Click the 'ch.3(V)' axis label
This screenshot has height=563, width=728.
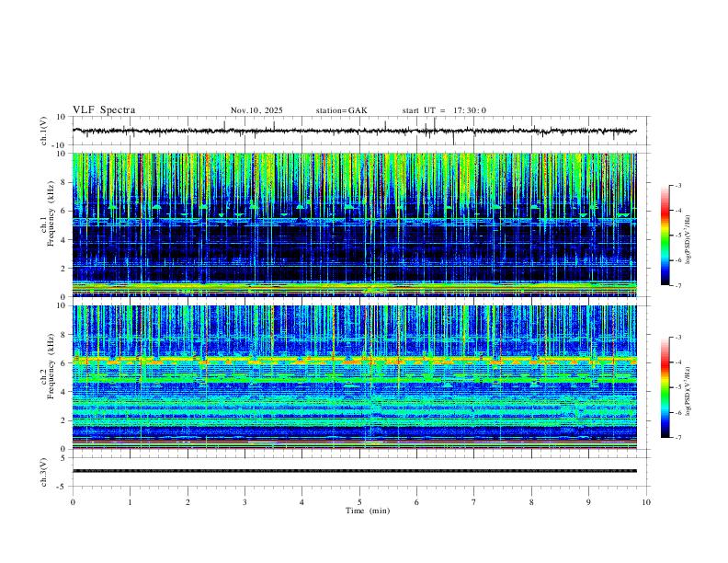coord(44,472)
